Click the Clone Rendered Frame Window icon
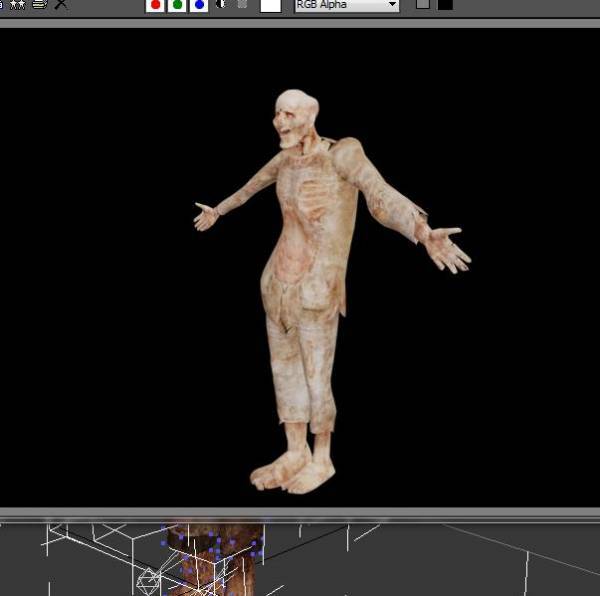 17,5
